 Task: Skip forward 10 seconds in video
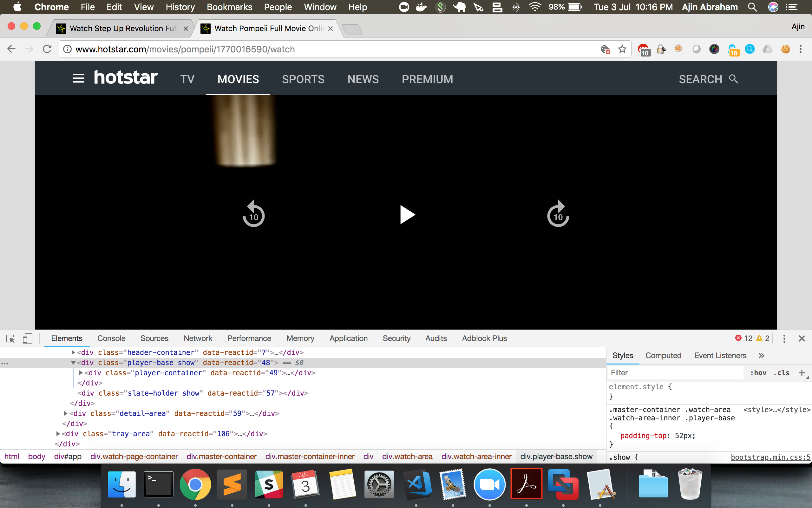point(558,214)
